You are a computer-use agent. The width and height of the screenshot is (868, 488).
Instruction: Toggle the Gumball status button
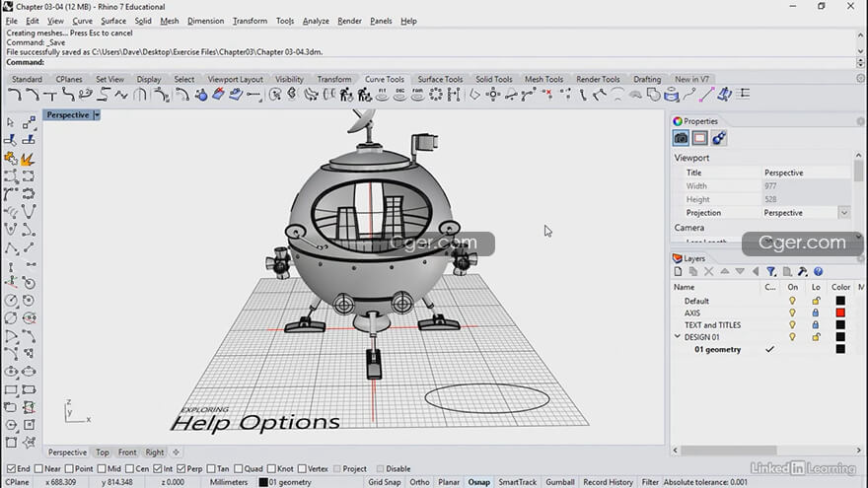coord(559,482)
